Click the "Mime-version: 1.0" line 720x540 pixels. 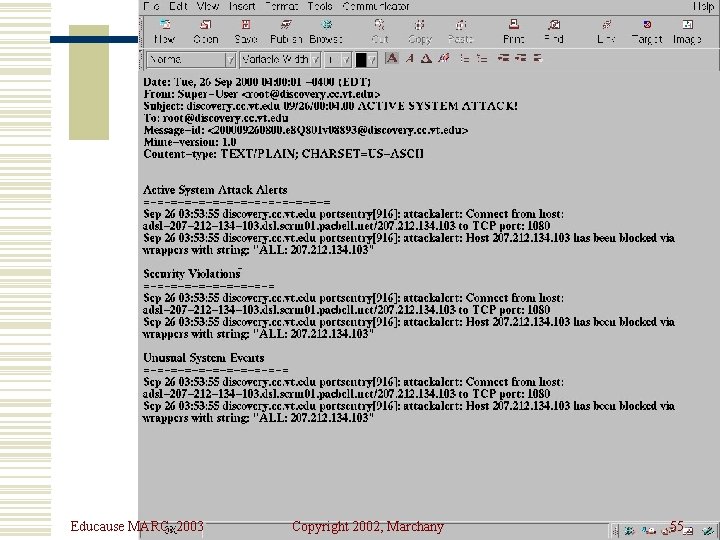click(x=190, y=142)
